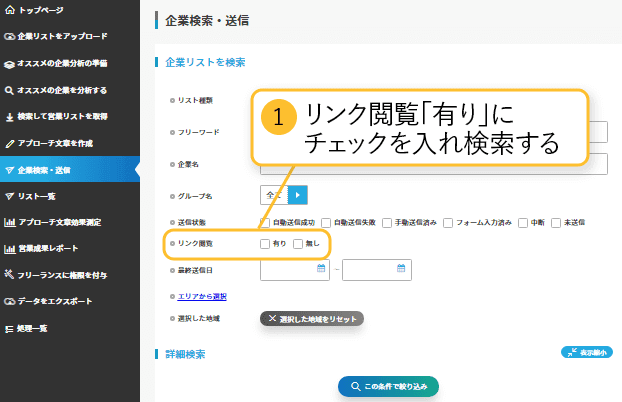Click the magnifier icon for オススメの企業を分析する
The image size is (622, 402).
[x=9, y=90]
